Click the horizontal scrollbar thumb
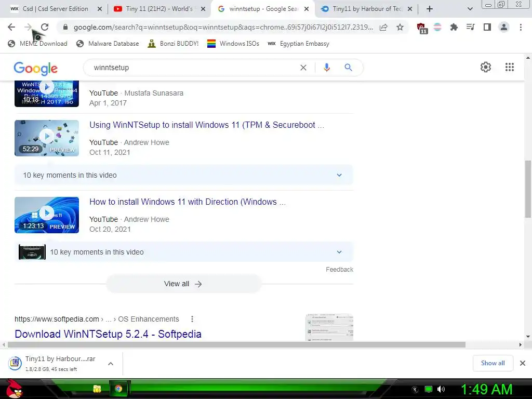532x399 pixels. click(236, 345)
